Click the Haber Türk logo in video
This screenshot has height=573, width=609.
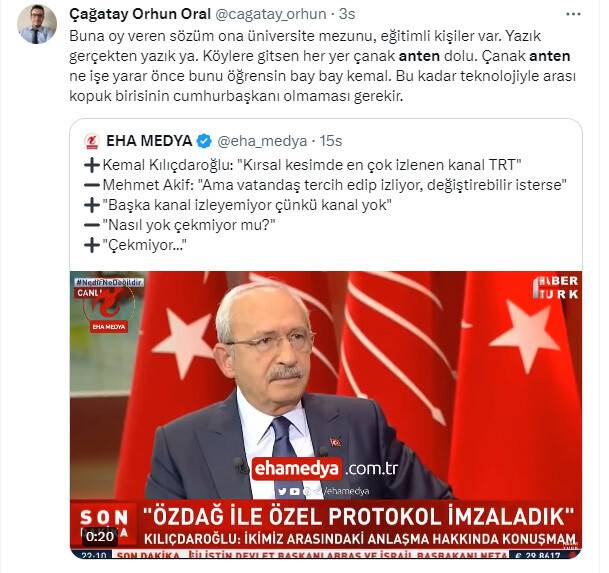pos(555,287)
